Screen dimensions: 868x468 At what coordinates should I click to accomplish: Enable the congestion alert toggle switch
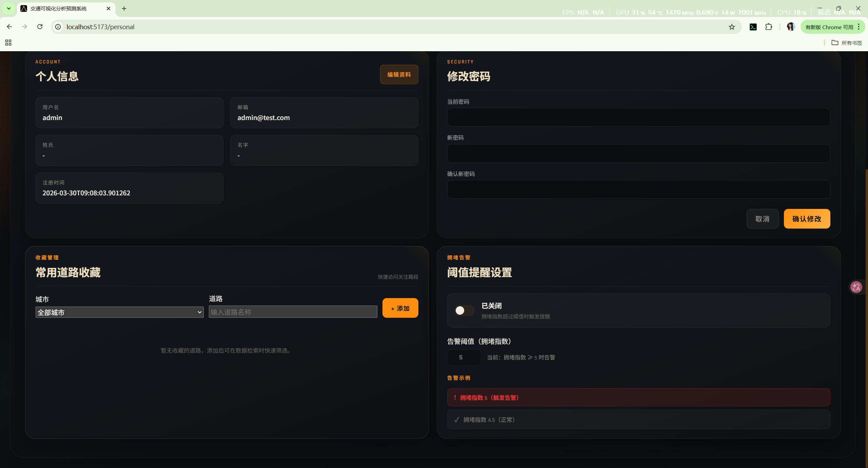[464, 310]
